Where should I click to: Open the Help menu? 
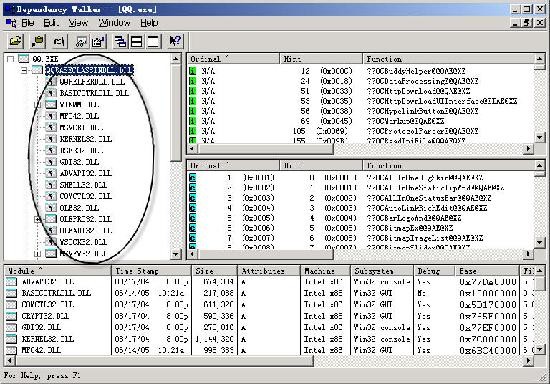tap(149, 23)
